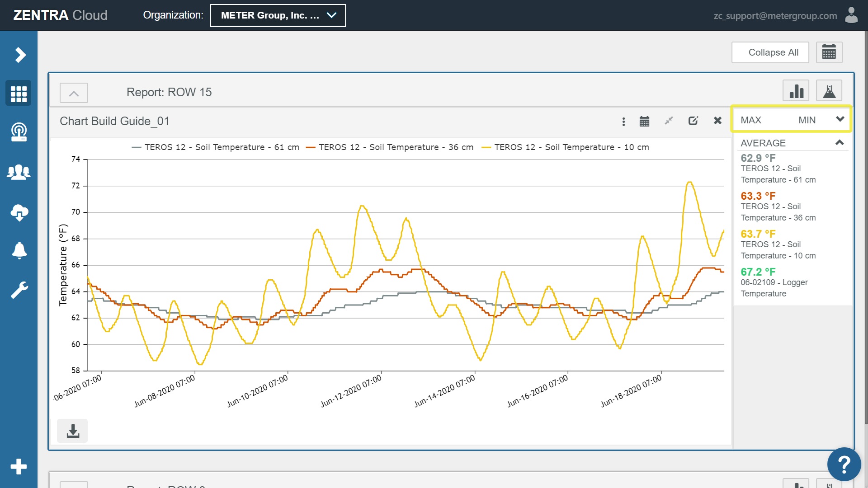Click the plus add icon at bottom left
Screen dimensions: 868x488
click(x=19, y=466)
